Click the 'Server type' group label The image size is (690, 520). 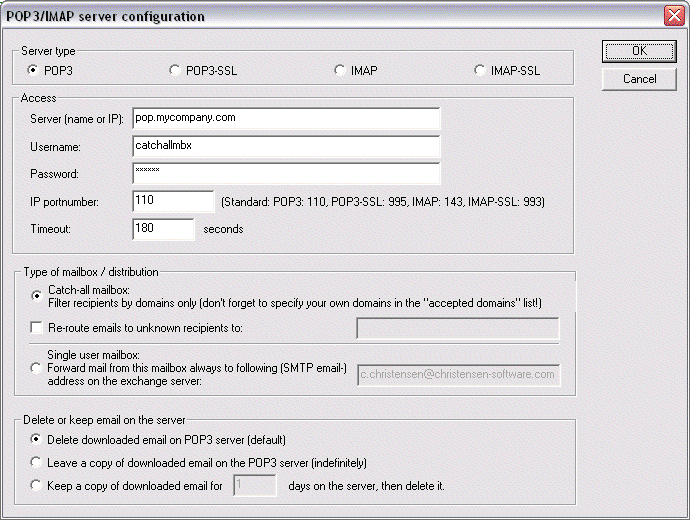[x=48, y=51]
